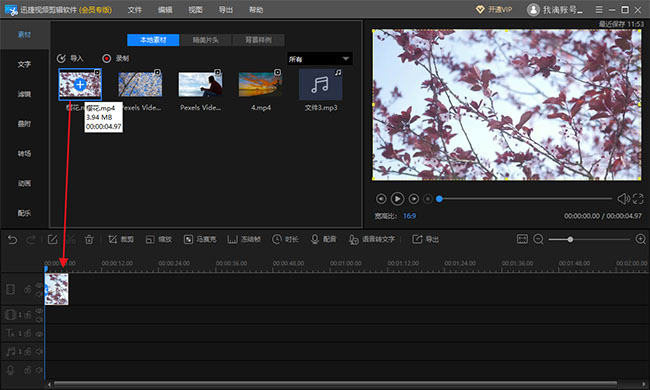Toggle lock on music track
This screenshot has height=390, width=650.
tap(28, 351)
